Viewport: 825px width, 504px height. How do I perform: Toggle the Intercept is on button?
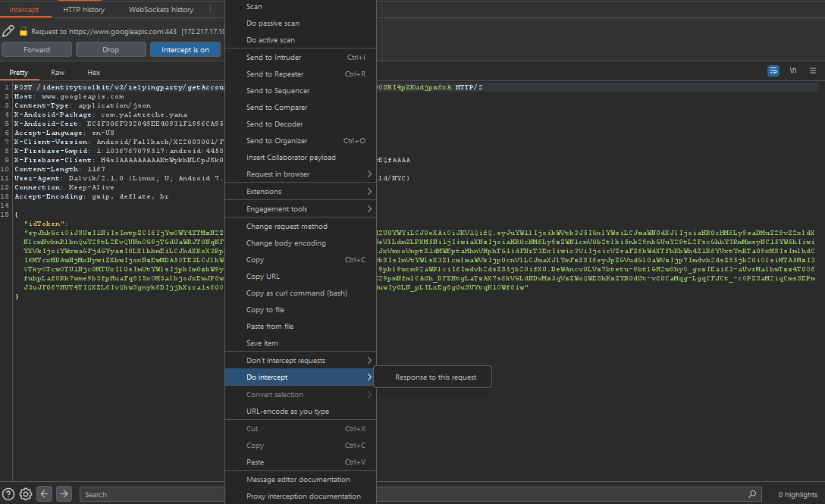click(185, 49)
